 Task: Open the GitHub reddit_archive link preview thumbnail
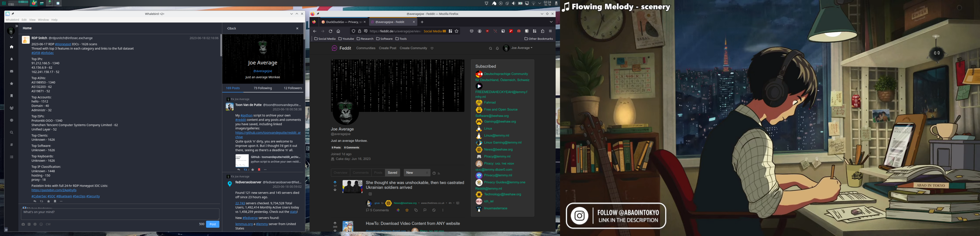coord(242,161)
